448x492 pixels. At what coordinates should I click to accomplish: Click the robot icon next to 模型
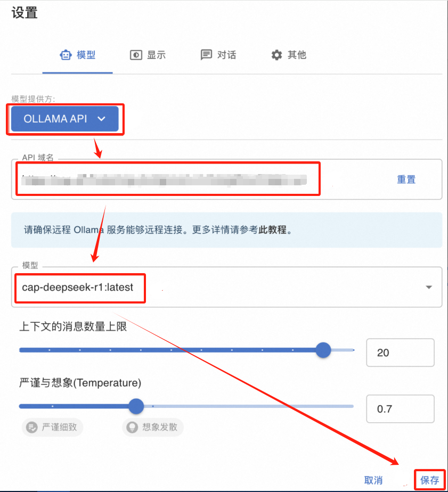point(66,55)
